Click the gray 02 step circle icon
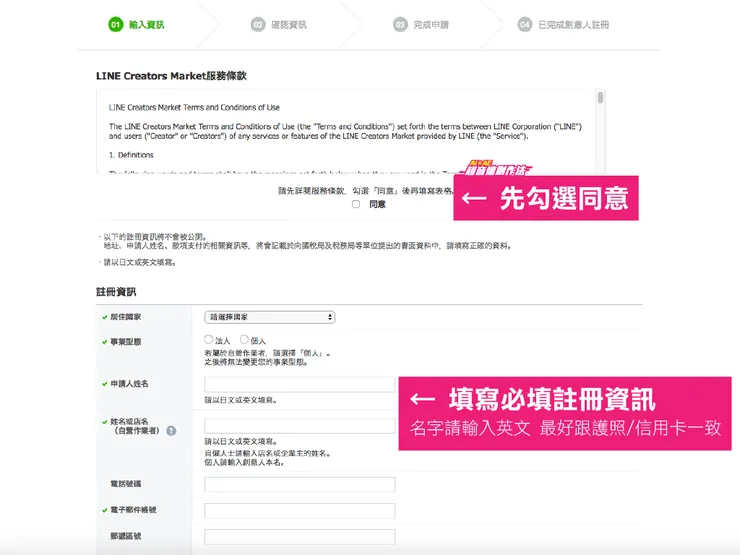 click(x=258, y=25)
